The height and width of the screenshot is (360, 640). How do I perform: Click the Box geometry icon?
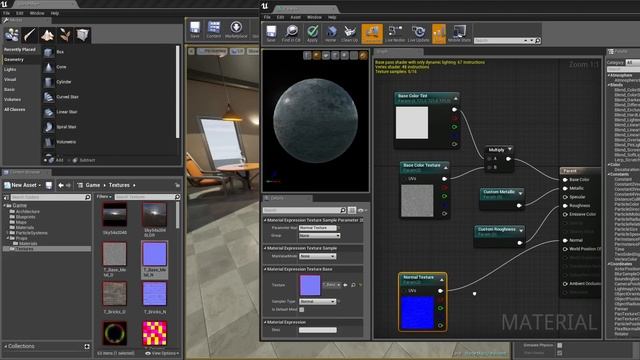[49, 52]
